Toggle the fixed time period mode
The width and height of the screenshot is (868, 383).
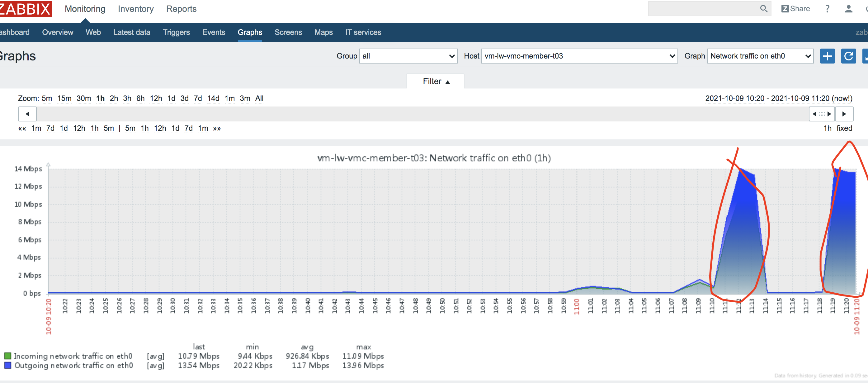pos(844,129)
